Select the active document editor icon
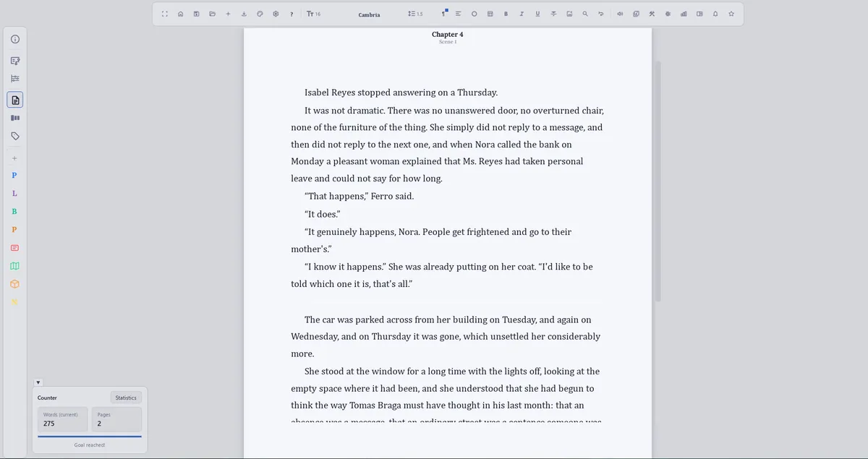 pos(15,100)
